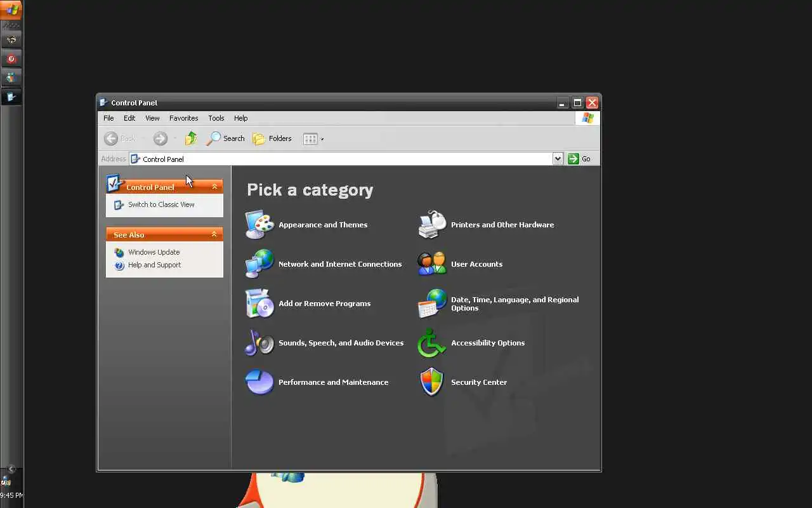The width and height of the screenshot is (812, 508).
Task: Open the File menu
Action: (108, 118)
